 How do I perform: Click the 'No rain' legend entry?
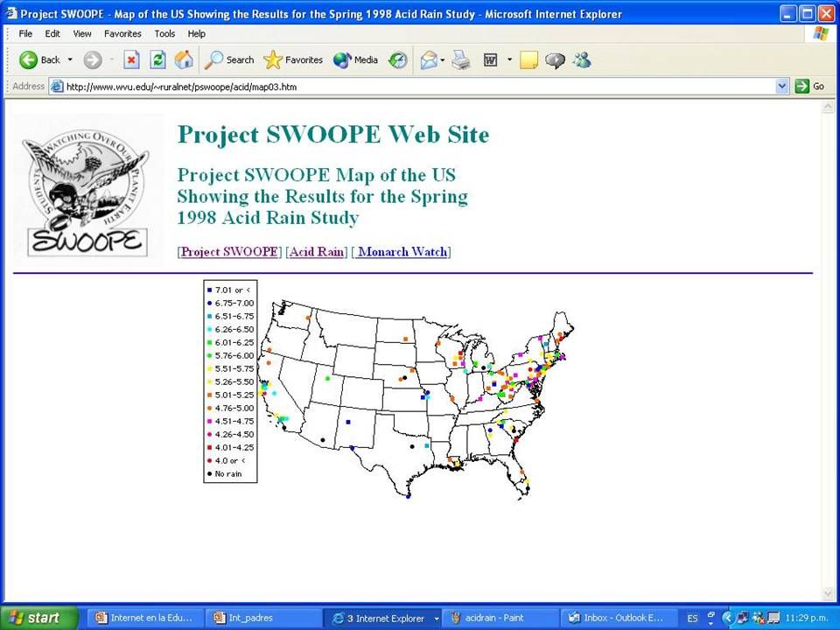click(x=225, y=474)
